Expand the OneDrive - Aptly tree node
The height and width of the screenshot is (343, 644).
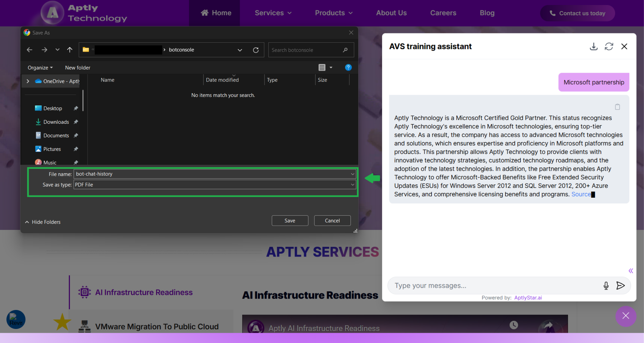tap(28, 81)
